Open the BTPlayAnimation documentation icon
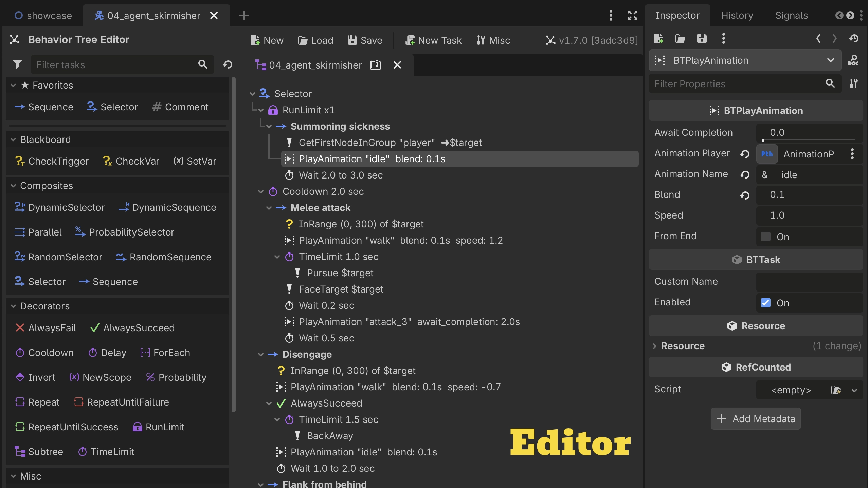 (x=853, y=60)
